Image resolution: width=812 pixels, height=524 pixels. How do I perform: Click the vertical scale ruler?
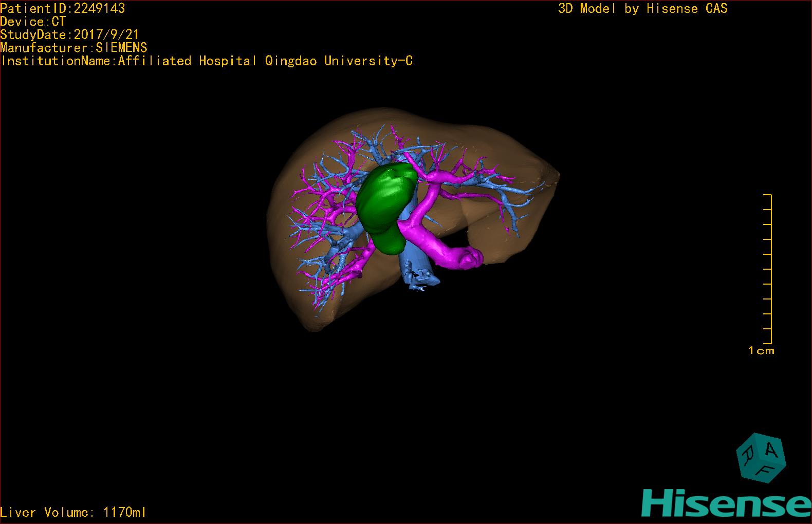tap(768, 269)
